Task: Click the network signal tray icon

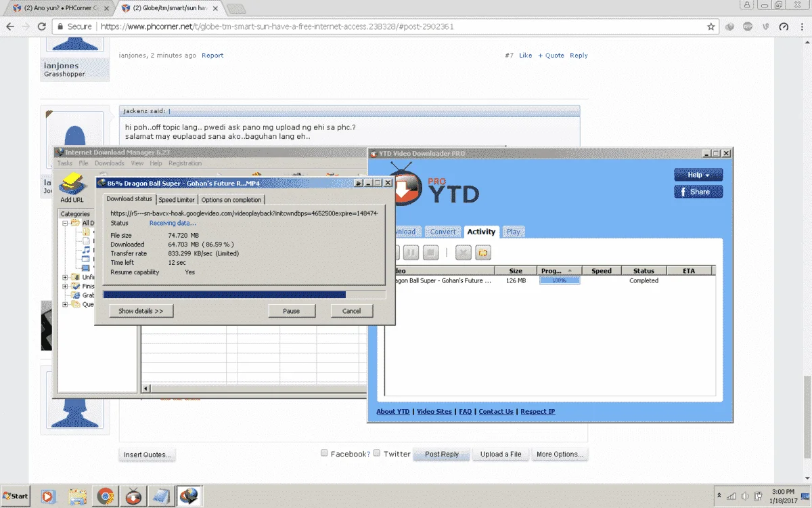Action: (x=731, y=496)
